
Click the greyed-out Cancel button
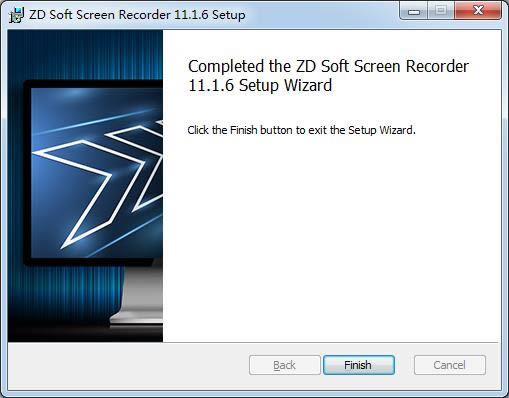(450, 365)
